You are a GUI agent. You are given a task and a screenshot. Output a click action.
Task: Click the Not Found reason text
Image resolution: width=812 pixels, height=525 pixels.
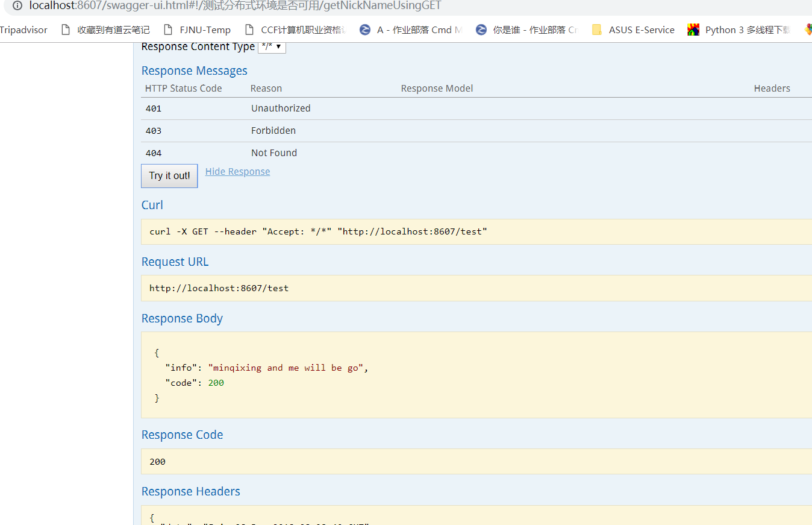pyautogui.click(x=274, y=153)
